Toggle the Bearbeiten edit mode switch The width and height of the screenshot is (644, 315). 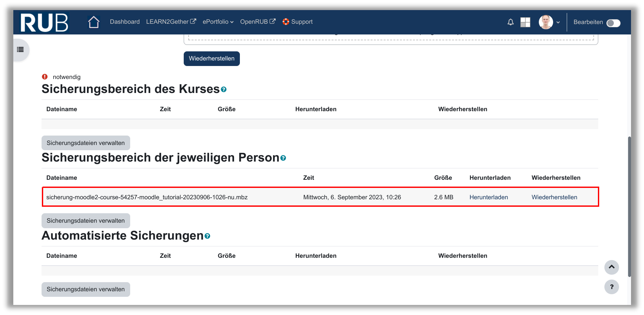[613, 23]
